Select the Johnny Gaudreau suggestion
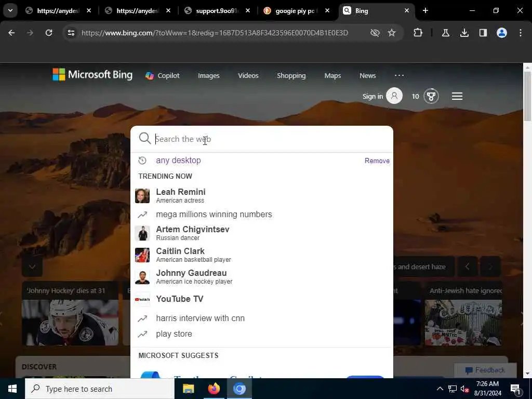The width and height of the screenshot is (532, 399). [x=262, y=277]
